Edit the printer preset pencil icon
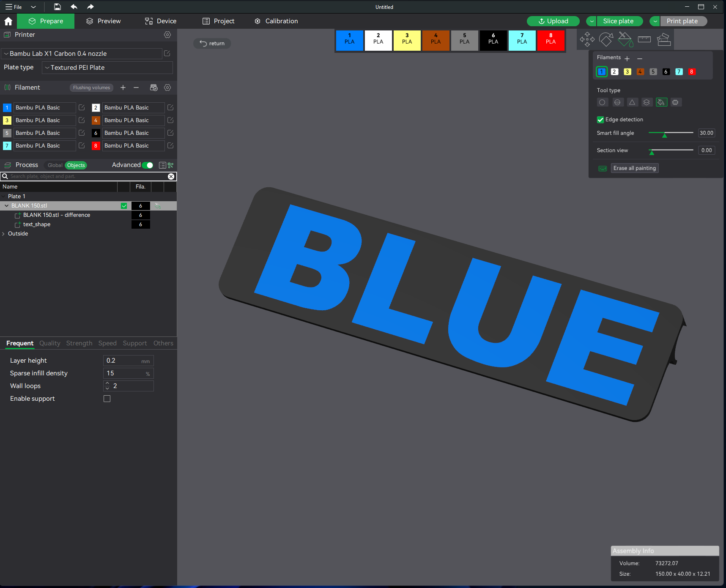Viewport: 726px width, 588px height. click(167, 54)
